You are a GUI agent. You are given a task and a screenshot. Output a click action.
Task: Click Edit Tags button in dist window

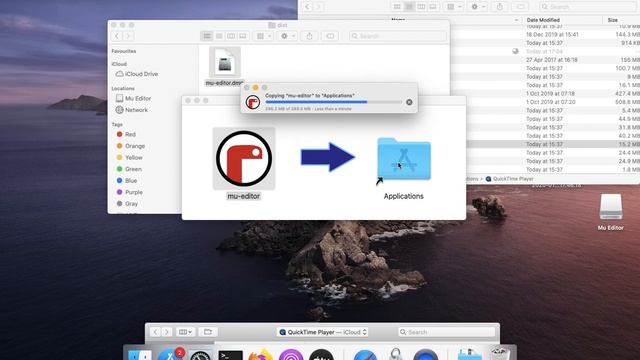[330, 36]
